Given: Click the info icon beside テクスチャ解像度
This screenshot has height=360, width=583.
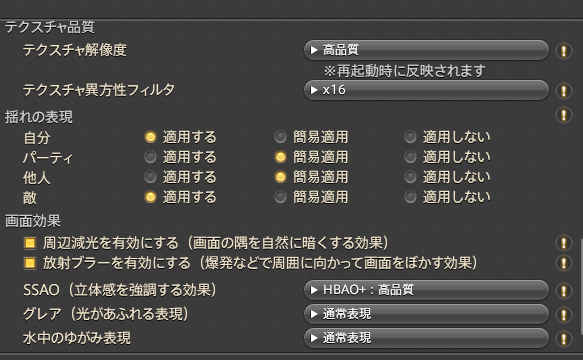Looking at the screenshot, I should click(564, 50).
